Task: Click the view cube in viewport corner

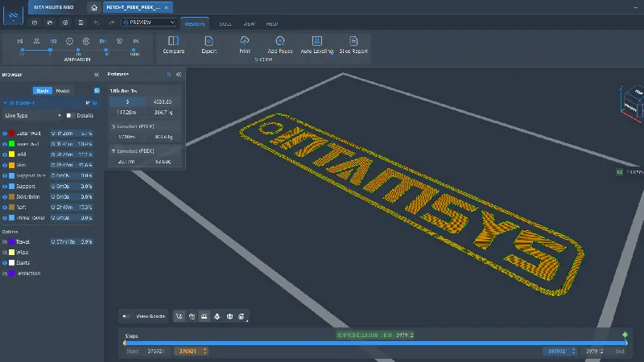Action: [632, 103]
